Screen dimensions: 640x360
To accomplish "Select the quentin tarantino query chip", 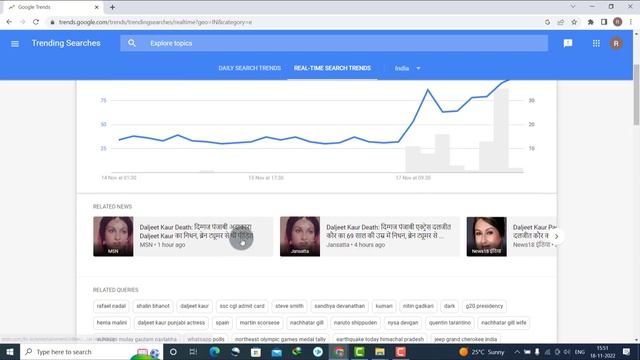I will (x=450, y=323).
